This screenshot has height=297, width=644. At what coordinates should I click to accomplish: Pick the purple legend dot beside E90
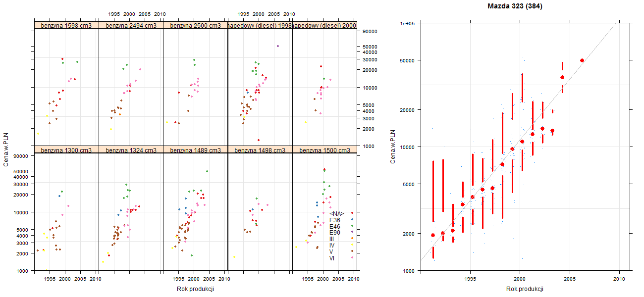click(x=352, y=233)
